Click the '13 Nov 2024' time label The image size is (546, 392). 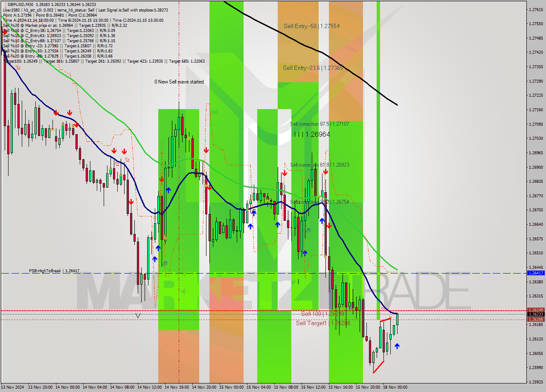coord(12,387)
